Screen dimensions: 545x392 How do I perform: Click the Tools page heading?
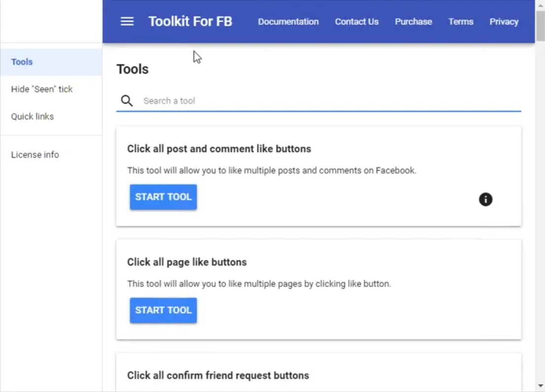tap(132, 69)
